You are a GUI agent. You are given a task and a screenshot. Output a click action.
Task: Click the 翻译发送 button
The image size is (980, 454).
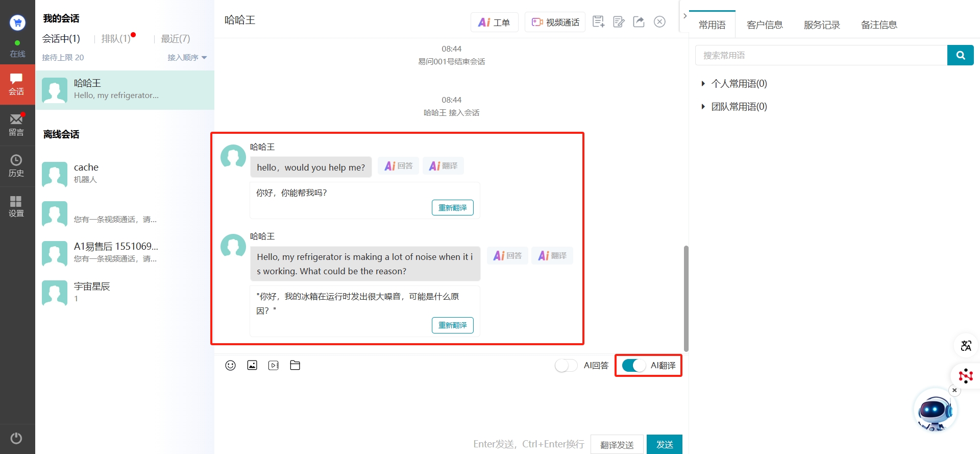pos(617,444)
